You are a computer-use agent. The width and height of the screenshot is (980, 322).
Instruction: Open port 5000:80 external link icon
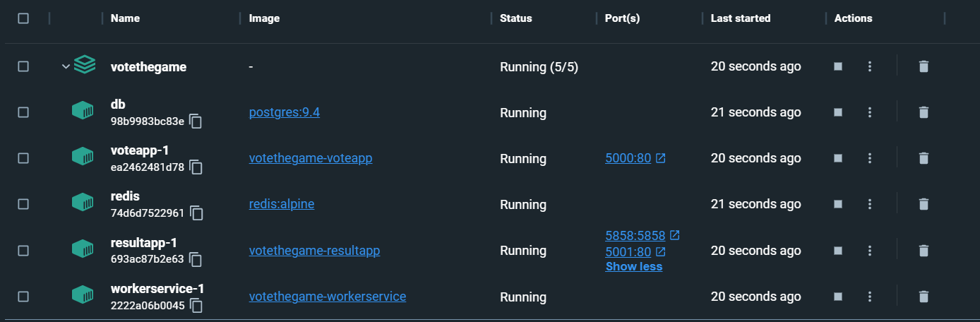(661, 158)
